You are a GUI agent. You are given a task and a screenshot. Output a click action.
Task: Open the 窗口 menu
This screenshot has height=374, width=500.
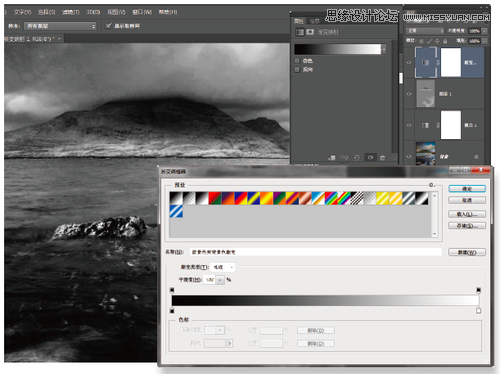[142, 12]
